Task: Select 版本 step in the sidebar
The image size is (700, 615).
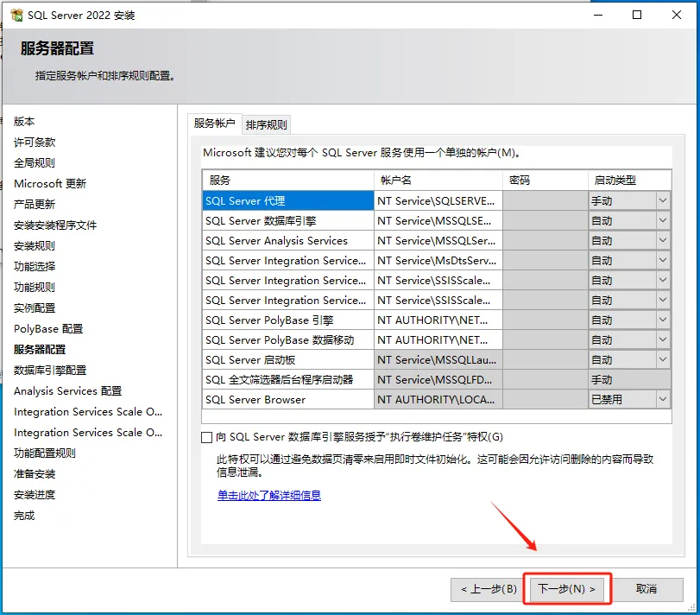Action: click(24, 122)
